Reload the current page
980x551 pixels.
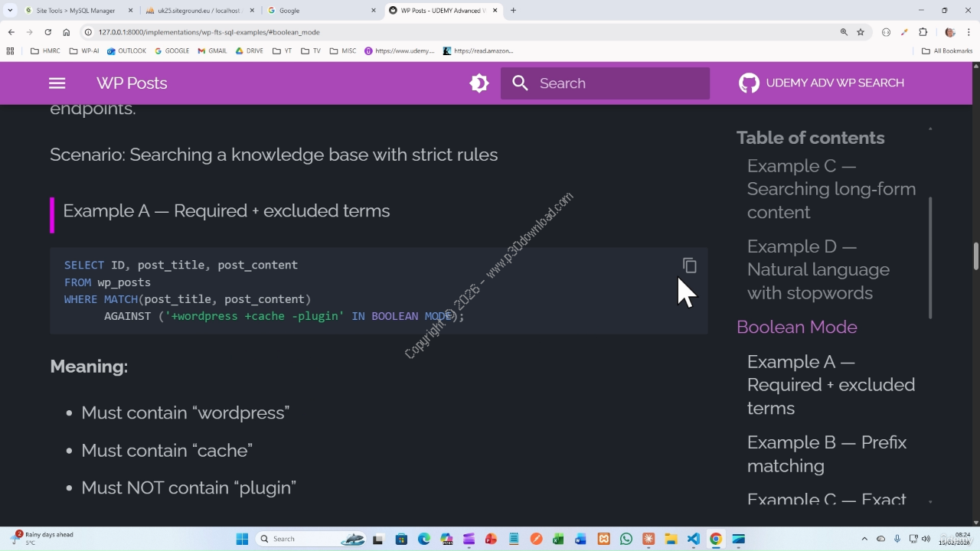coord(47,32)
